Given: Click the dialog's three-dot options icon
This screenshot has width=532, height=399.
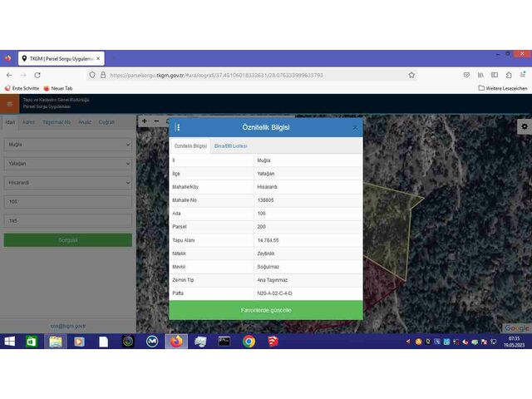Looking at the screenshot, I should coord(178,127).
